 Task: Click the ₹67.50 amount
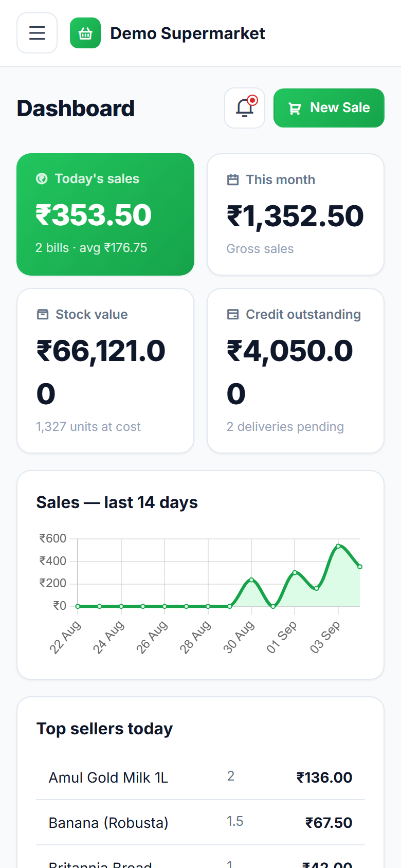point(329,823)
